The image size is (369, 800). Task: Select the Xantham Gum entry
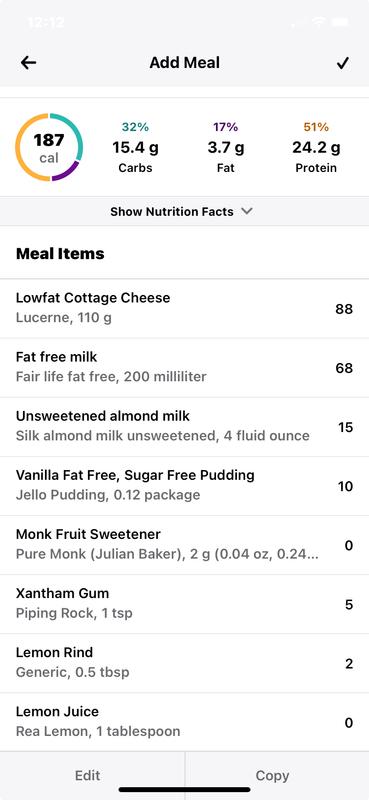[x=184, y=604]
